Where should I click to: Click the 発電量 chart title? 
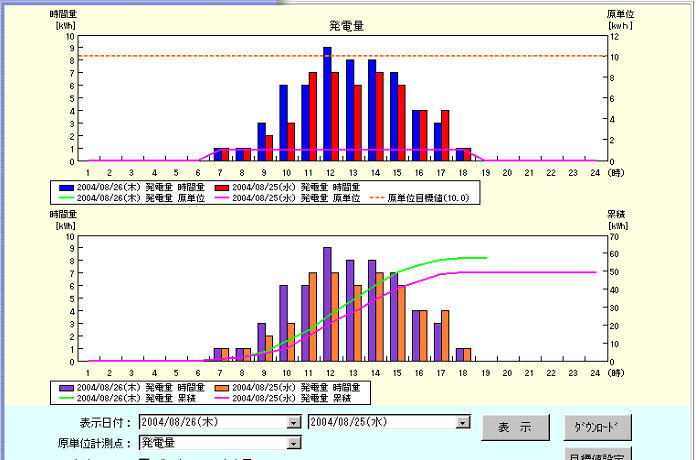point(347,26)
